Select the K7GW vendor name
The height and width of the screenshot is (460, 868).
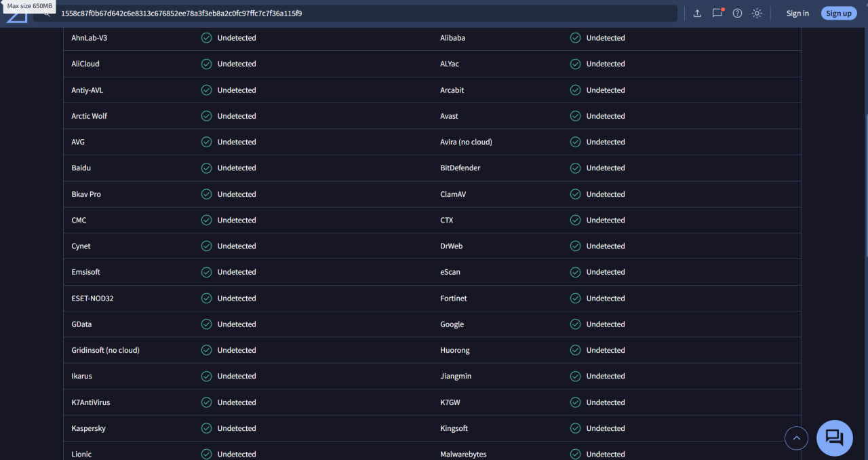tap(450, 402)
